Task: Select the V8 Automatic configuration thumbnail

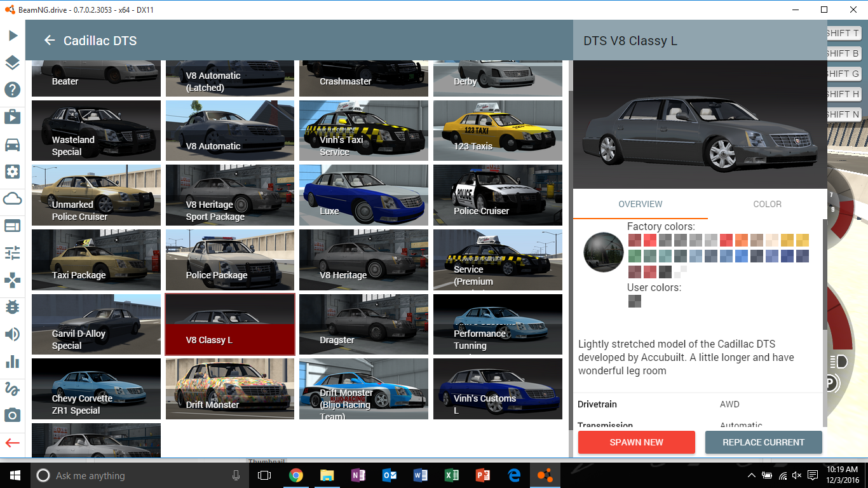Action: pos(230,130)
